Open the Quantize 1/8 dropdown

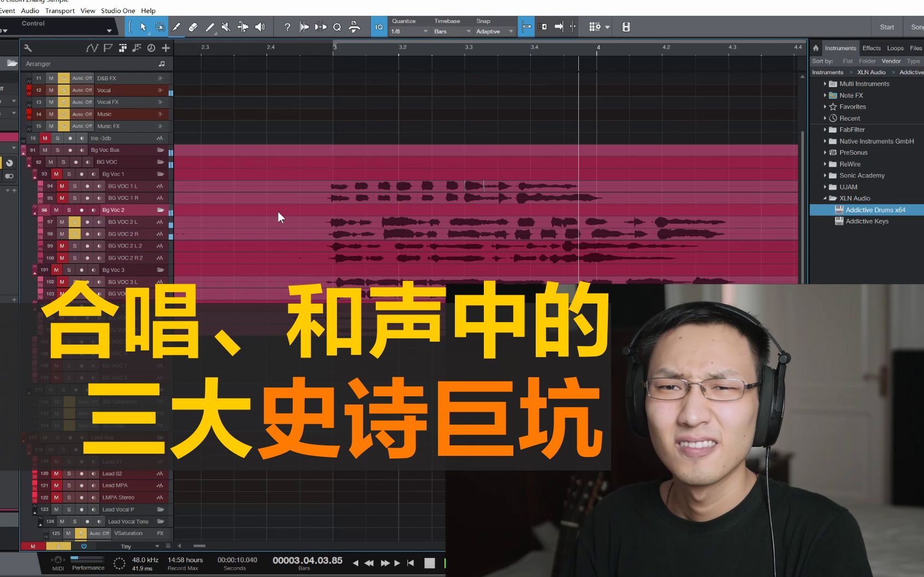(x=410, y=31)
